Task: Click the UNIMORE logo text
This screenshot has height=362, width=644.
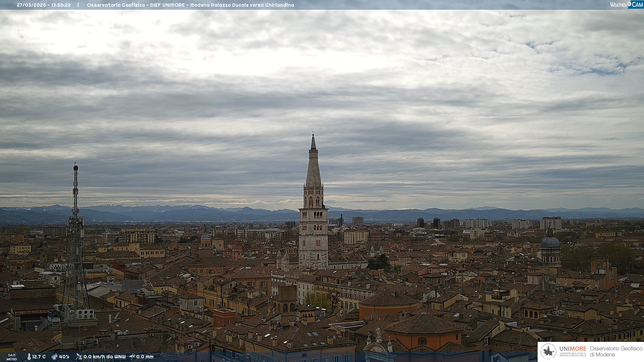Action: pos(573,349)
